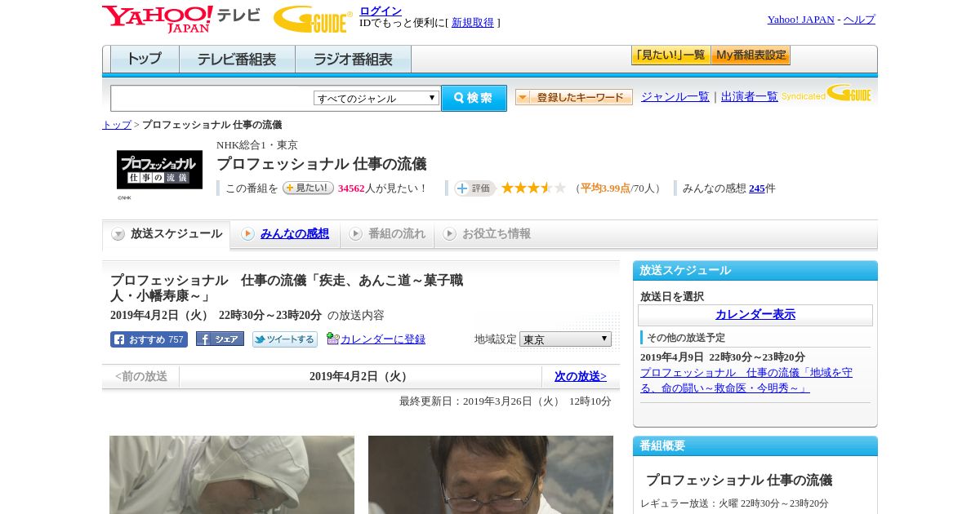Click the 245 reviews count link

coord(757,188)
